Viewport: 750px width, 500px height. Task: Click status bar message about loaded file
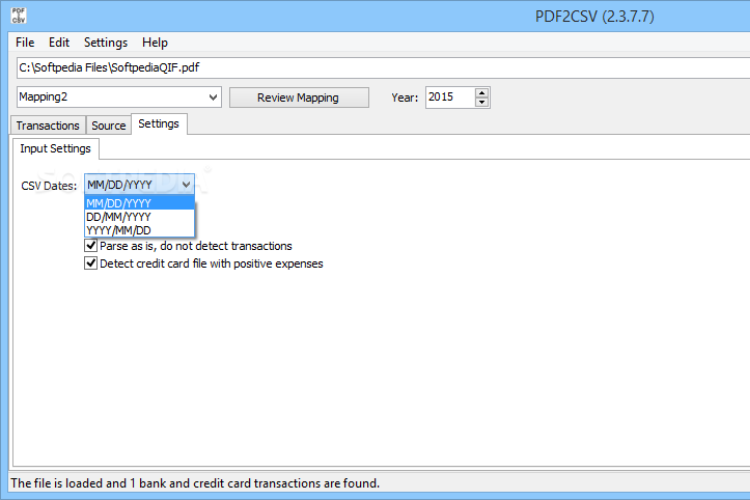point(195,483)
